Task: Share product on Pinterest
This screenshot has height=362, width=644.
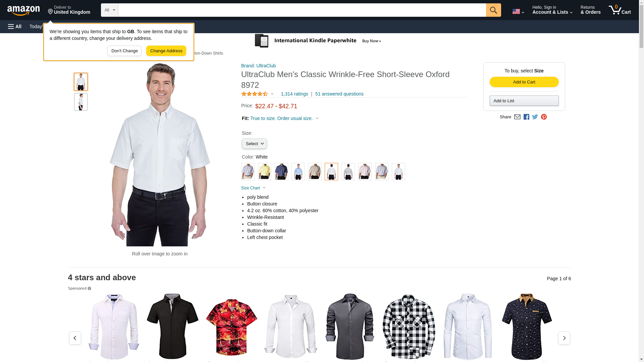Action: pyautogui.click(x=544, y=117)
